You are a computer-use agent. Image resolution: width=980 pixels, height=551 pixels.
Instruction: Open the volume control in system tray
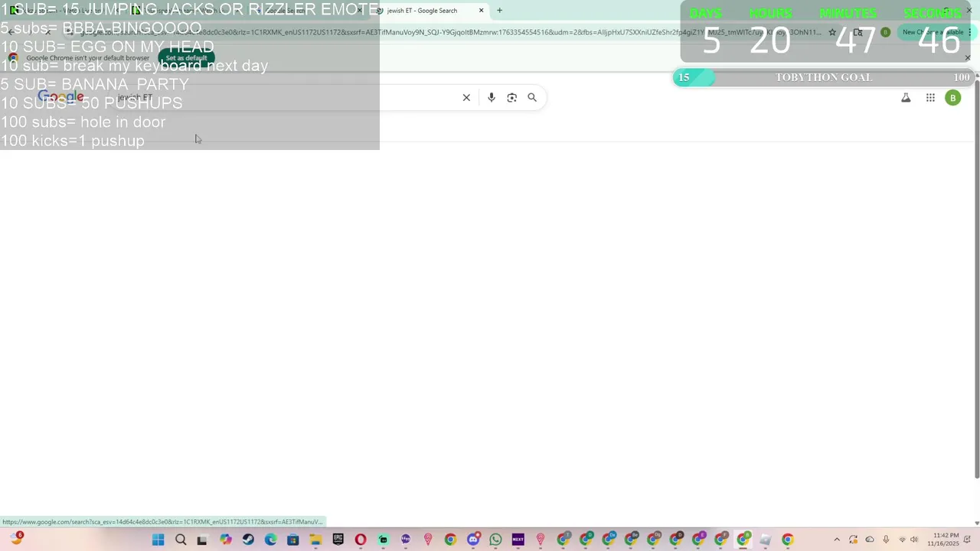914,540
